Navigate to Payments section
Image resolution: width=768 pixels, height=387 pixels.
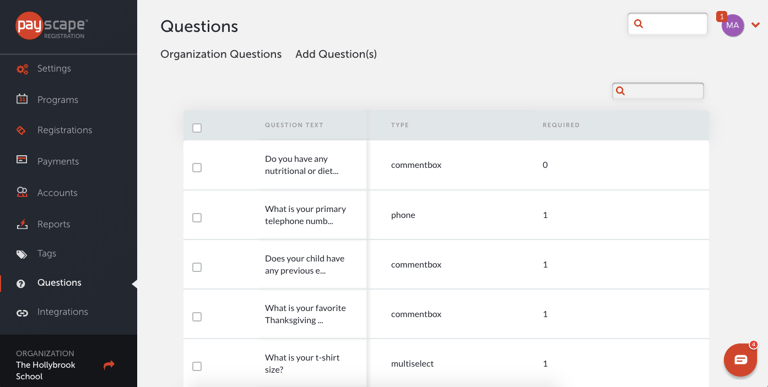(x=58, y=161)
